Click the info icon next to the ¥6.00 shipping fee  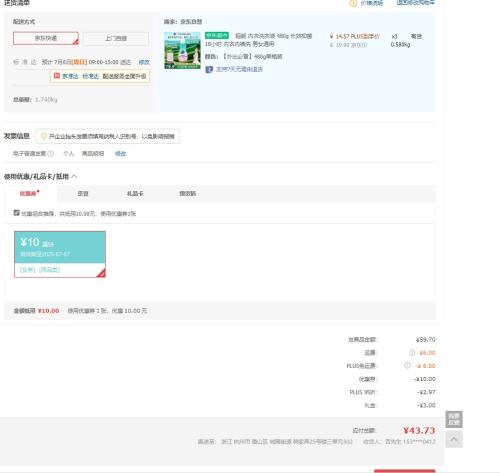tap(412, 353)
